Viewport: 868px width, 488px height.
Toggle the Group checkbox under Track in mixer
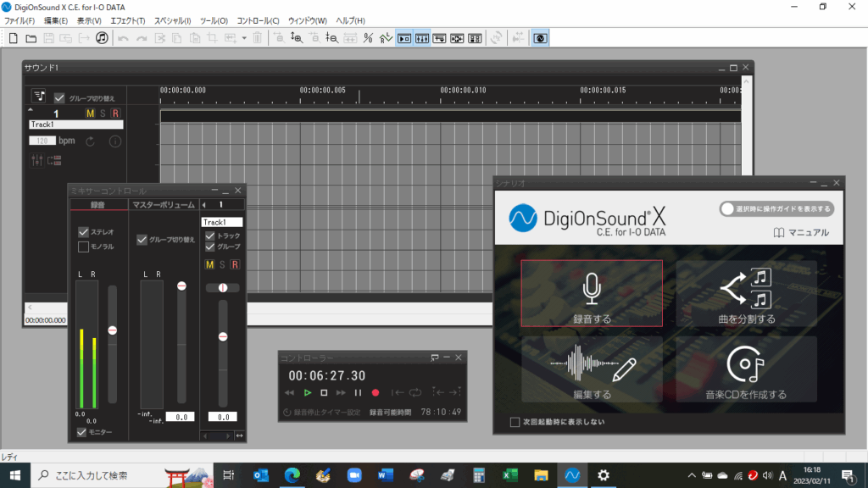click(210, 247)
